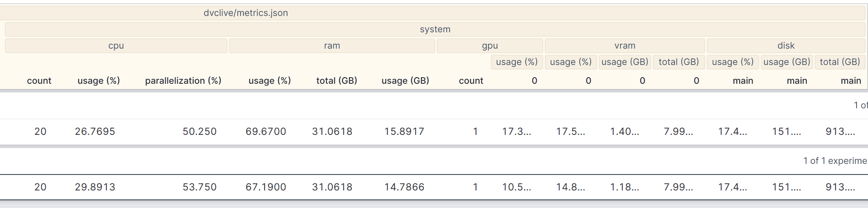This screenshot has height=208, width=868.
Task: Click the 53.750 parallelization cell
Action: [x=199, y=187]
